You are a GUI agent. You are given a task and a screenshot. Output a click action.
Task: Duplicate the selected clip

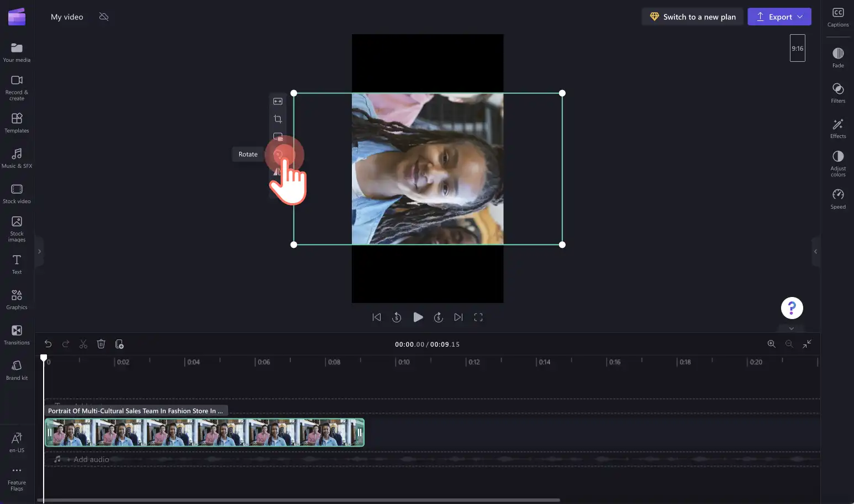pyautogui.click(x=119, y=344)
